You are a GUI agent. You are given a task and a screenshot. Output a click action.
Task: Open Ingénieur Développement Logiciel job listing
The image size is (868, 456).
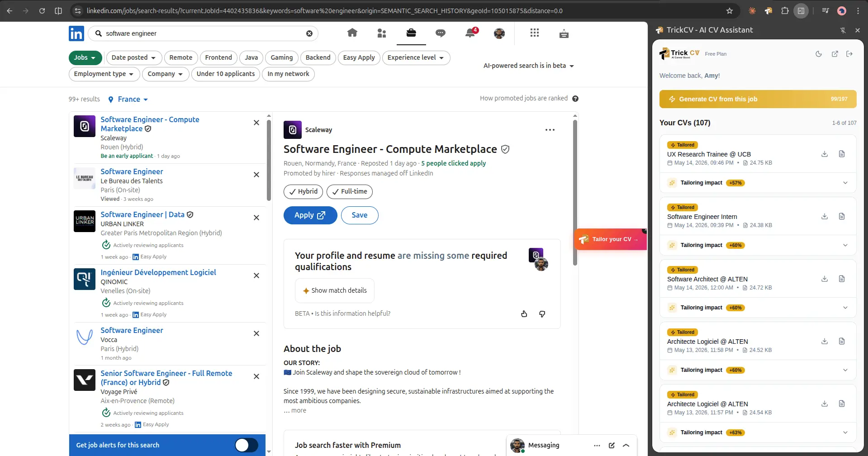158,272
